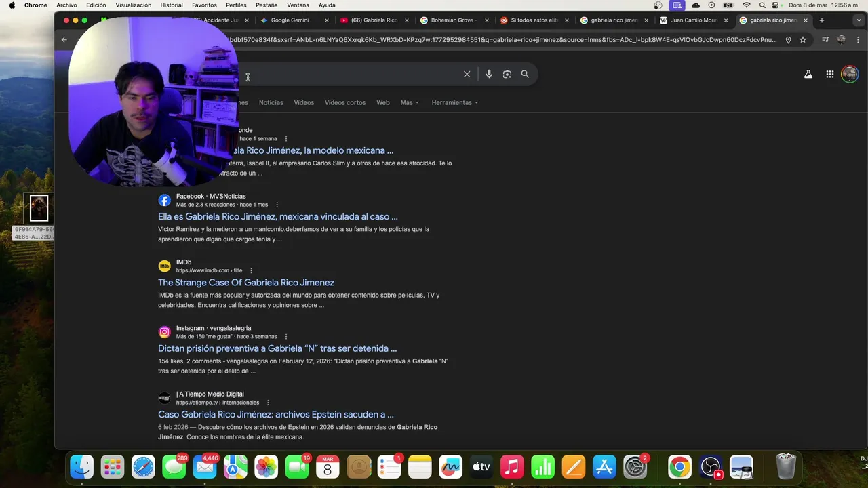Open the tab search chevron in Chrome
The width and height of the screenshot is (868, 488).
tap(859, 20)
